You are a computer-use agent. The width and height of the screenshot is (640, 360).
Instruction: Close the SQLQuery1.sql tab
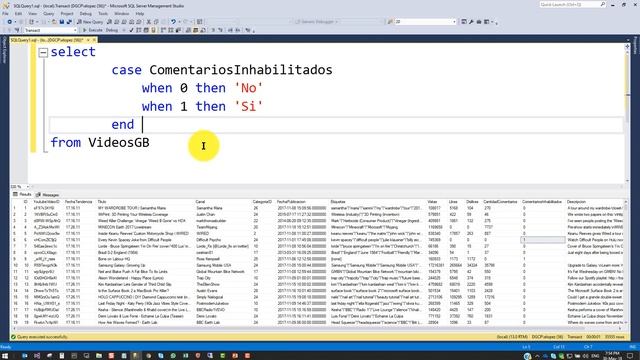click(94, 40)
